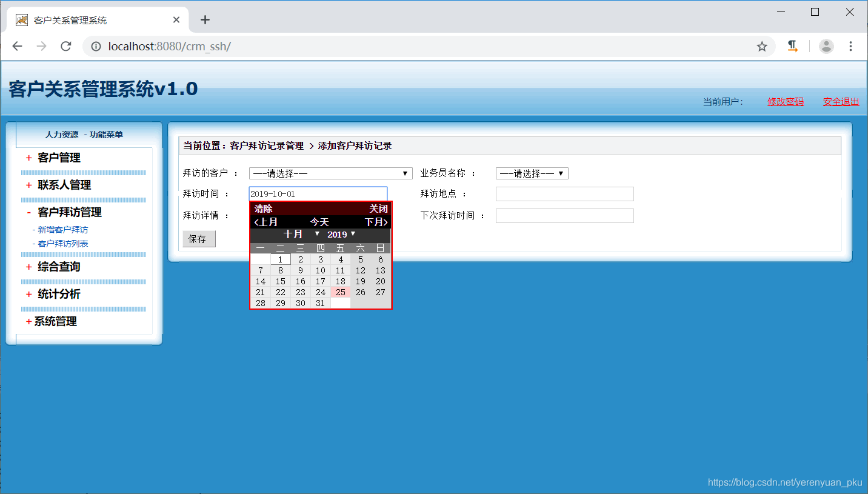Select day 27 in the calendar
The width and height of the screenshot is (868, 494).
coord(381,292)
